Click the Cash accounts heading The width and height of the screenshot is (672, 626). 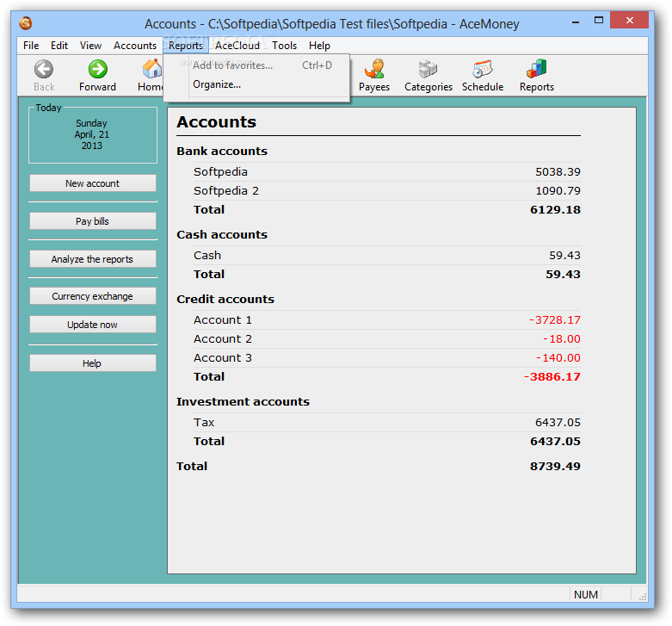point(222,234)
